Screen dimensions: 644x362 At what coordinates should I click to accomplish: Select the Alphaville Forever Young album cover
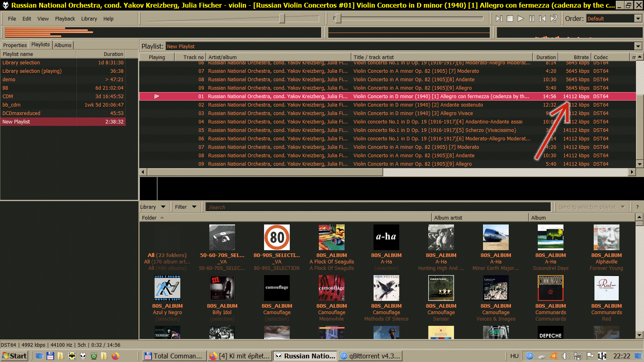607,237
